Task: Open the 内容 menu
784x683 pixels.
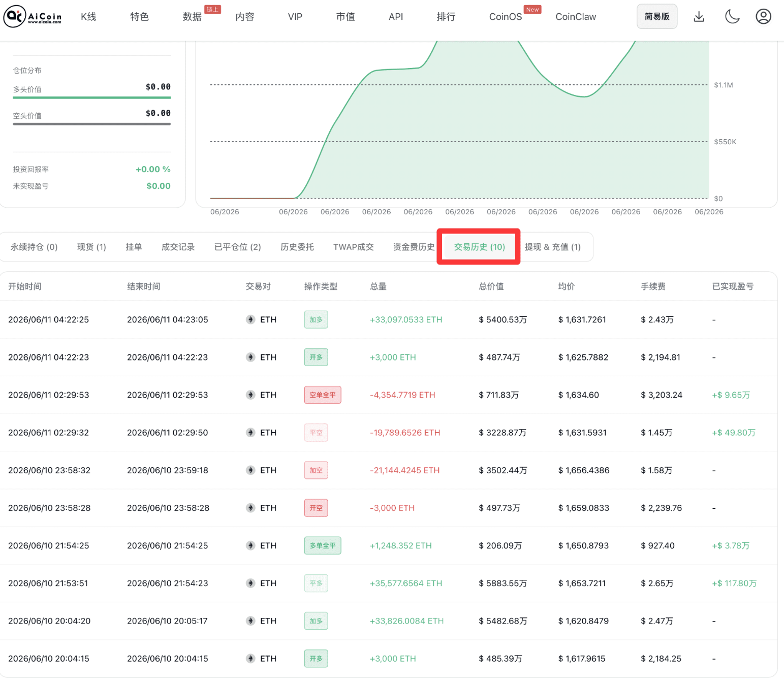Action: click(245, 17)
